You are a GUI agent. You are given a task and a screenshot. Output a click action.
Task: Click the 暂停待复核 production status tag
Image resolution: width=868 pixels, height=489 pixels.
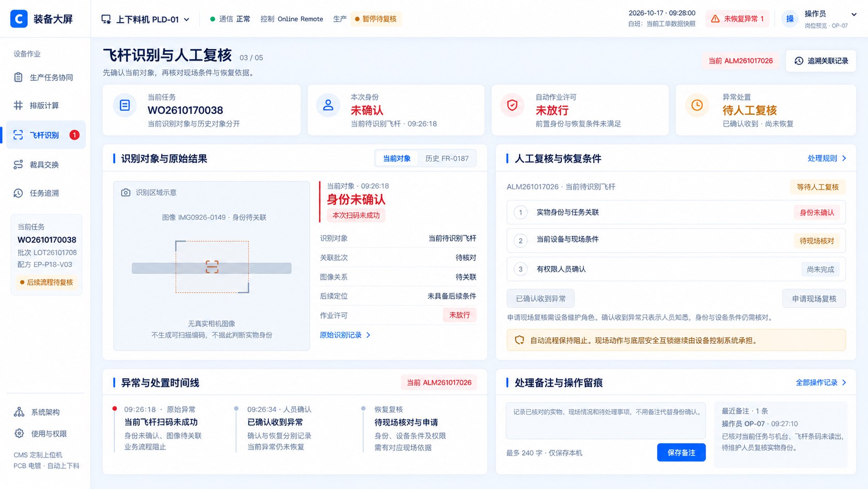(376, 19)
